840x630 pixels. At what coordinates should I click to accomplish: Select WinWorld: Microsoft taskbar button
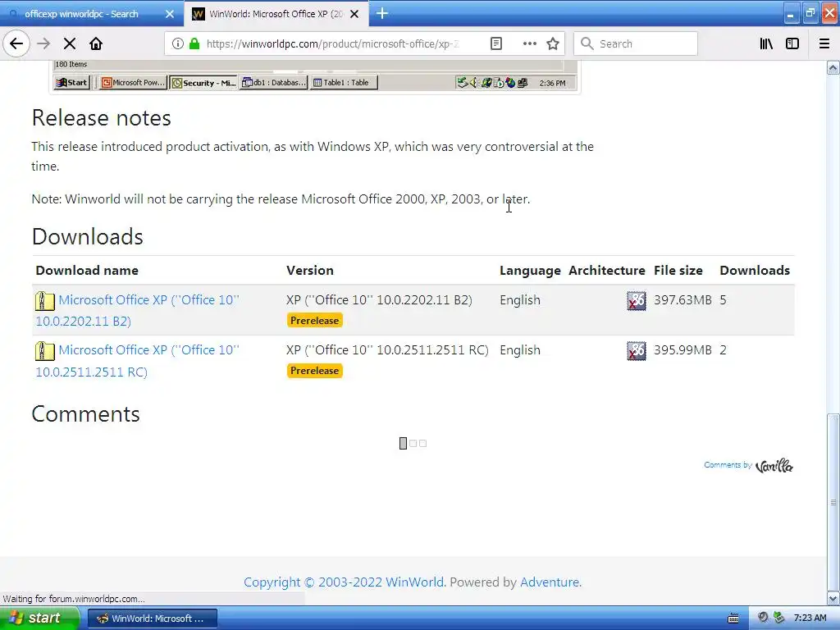(152, 619)
